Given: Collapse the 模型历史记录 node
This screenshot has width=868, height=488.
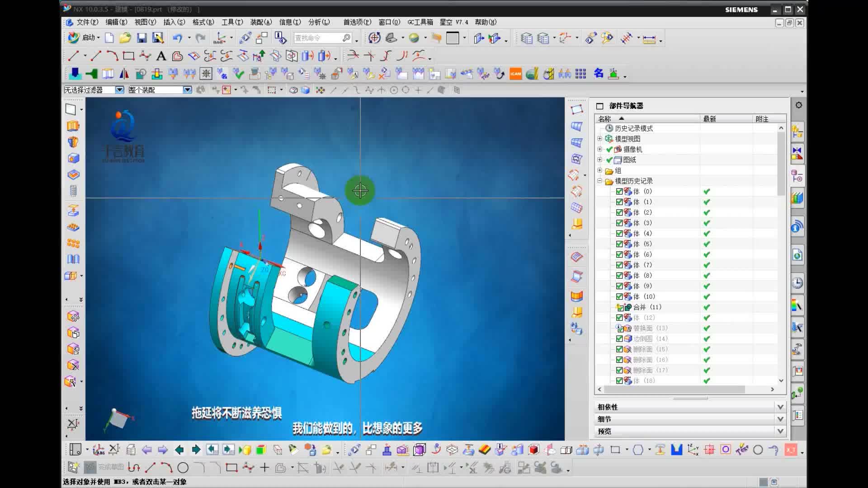Looking at the screenshot, I should tap(599, 181).
